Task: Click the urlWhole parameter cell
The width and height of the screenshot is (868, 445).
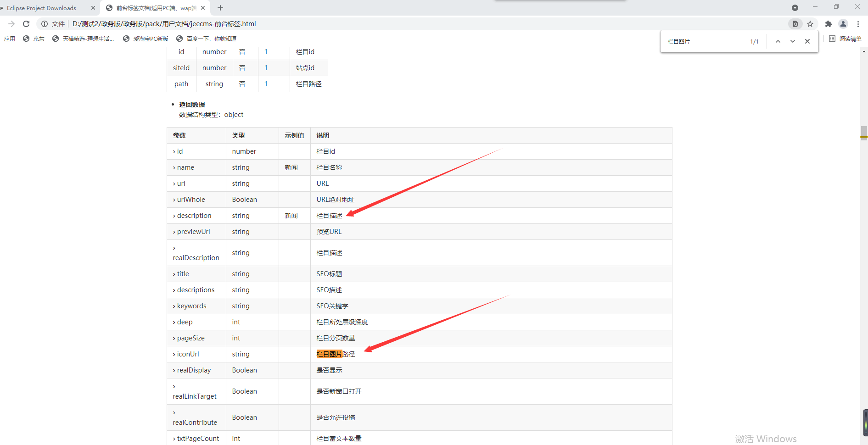Action: coord(196,200)
